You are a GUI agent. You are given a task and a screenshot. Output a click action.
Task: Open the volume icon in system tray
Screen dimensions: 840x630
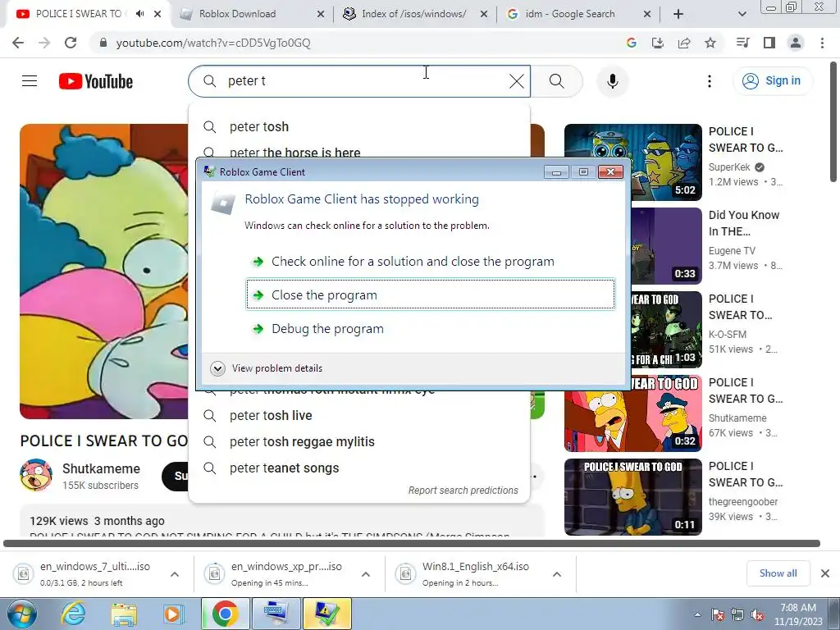(x=758, y=614)
